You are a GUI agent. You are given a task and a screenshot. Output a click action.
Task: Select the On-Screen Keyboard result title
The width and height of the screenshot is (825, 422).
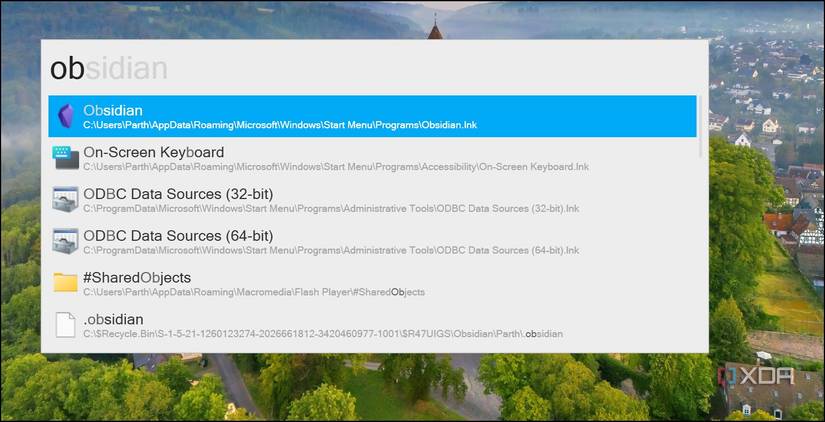point(154,153)
